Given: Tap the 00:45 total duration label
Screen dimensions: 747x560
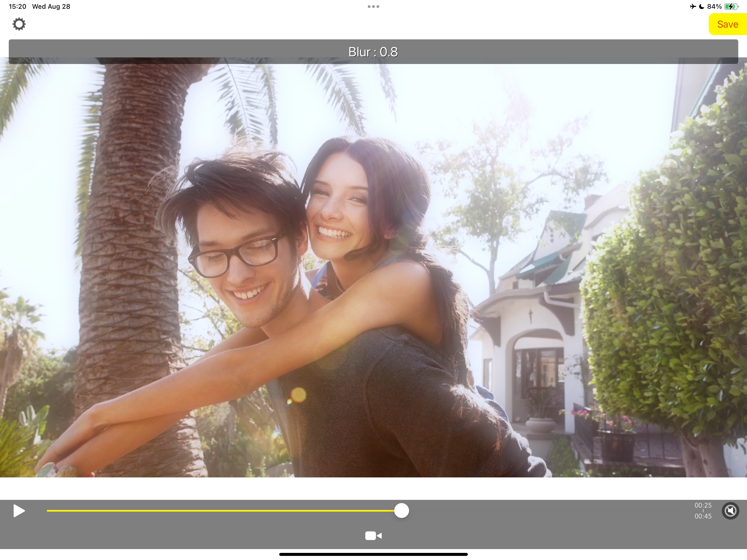Looking at the screenshot, I should (x=703, y=516).
